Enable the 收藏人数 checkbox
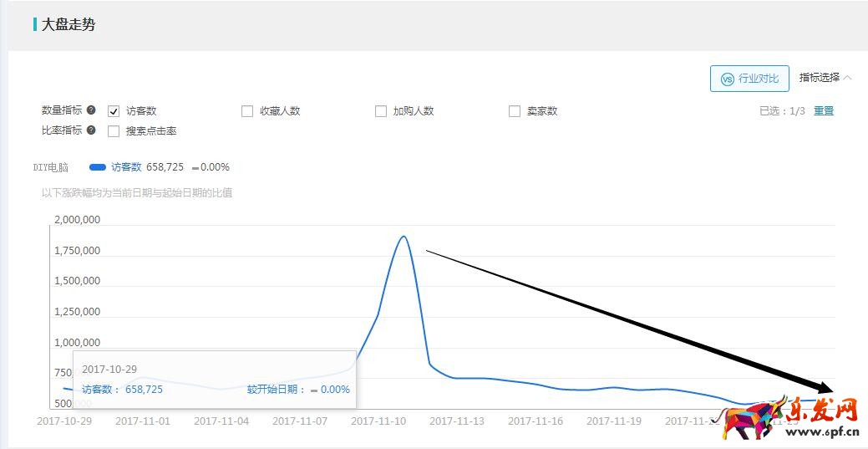Screen dimensions: 868x449 tap(247, 111)
